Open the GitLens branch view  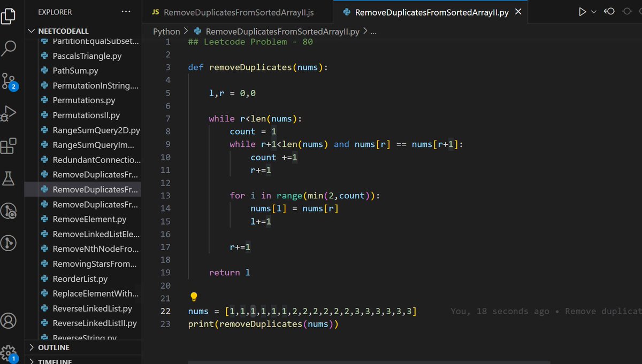coord(9,243)
